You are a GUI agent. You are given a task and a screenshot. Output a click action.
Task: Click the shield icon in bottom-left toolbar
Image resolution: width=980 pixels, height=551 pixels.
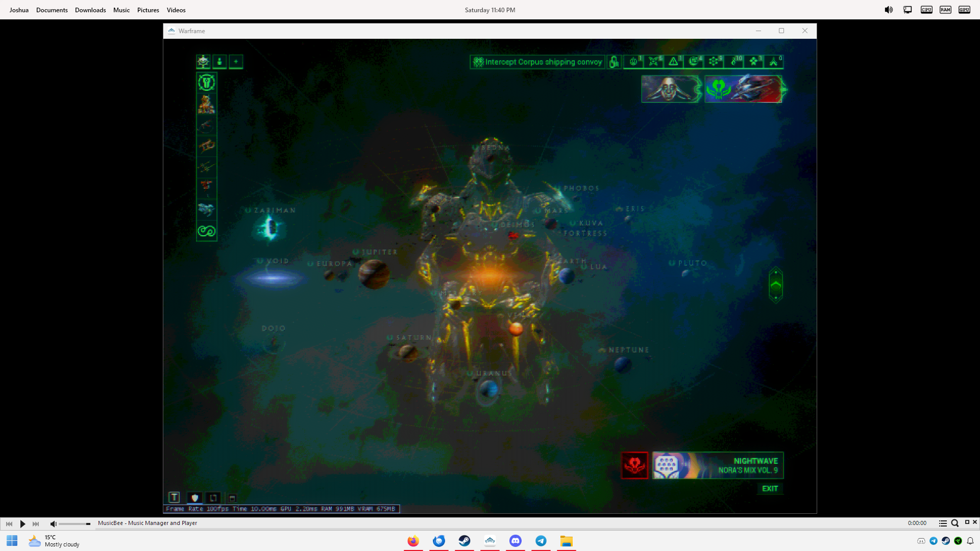tap(194, 498)
